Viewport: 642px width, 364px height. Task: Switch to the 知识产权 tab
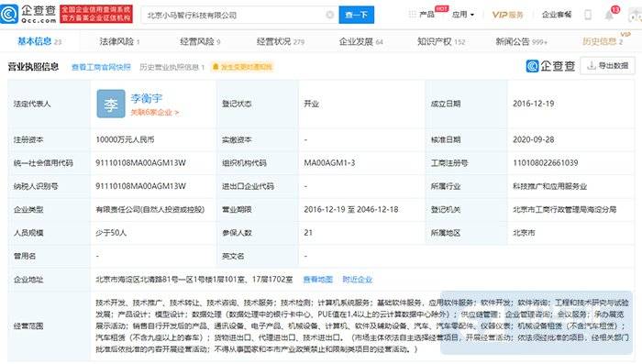coord(441,41)
